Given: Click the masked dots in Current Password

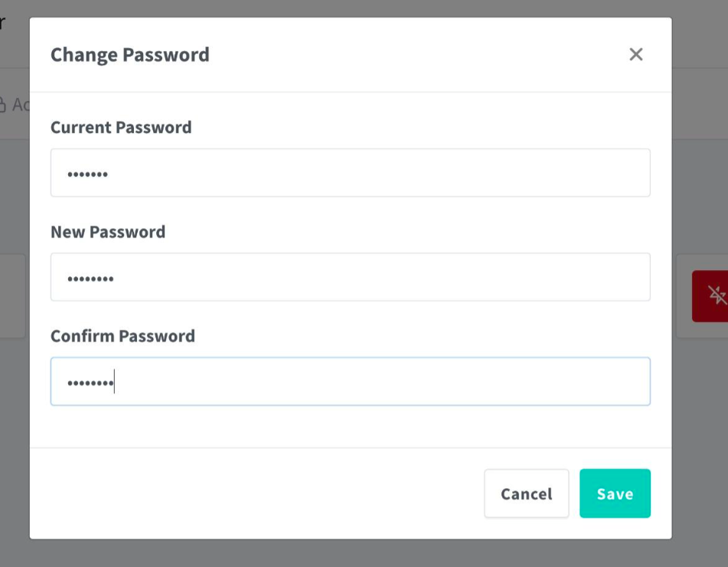Looking at the screenshot, I should tap(87, 174).
